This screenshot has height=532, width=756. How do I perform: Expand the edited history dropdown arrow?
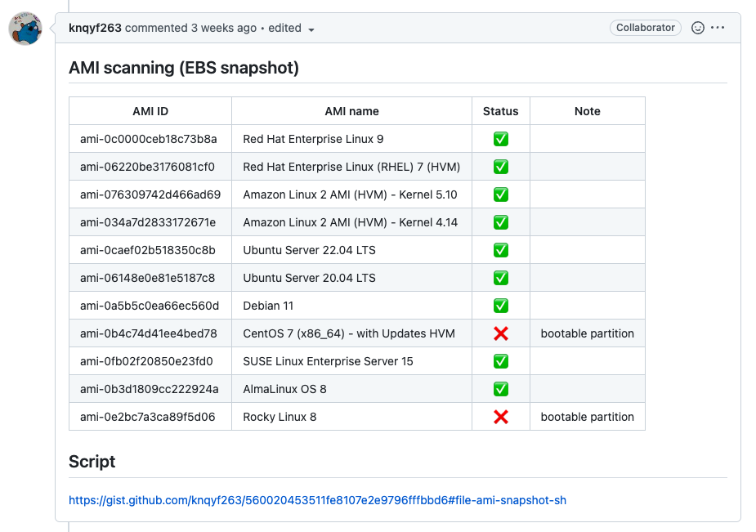(x=311, y=30)
